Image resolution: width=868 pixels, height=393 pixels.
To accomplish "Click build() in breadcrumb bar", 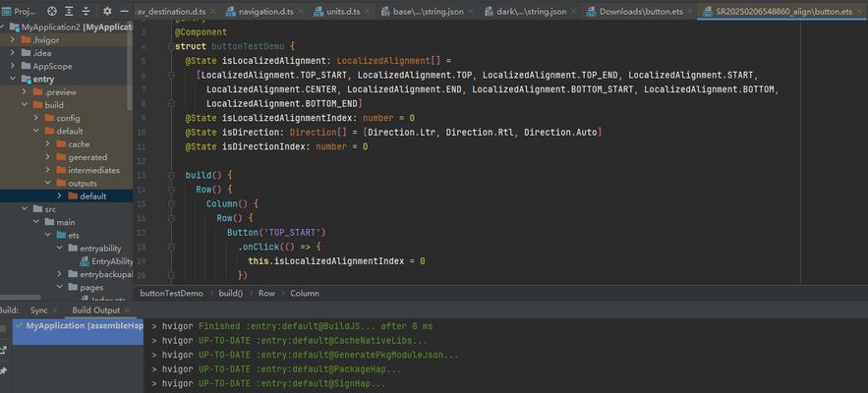I will [x=231, y=294].
